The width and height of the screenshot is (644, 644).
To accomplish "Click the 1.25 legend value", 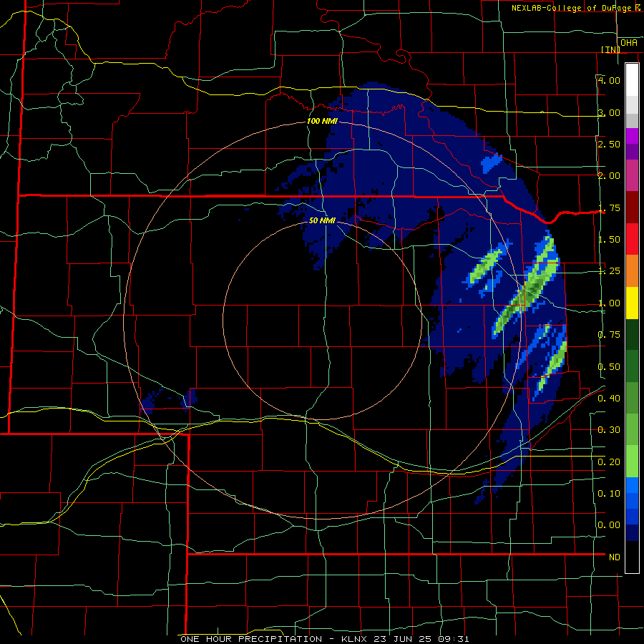I will point(609,271).
